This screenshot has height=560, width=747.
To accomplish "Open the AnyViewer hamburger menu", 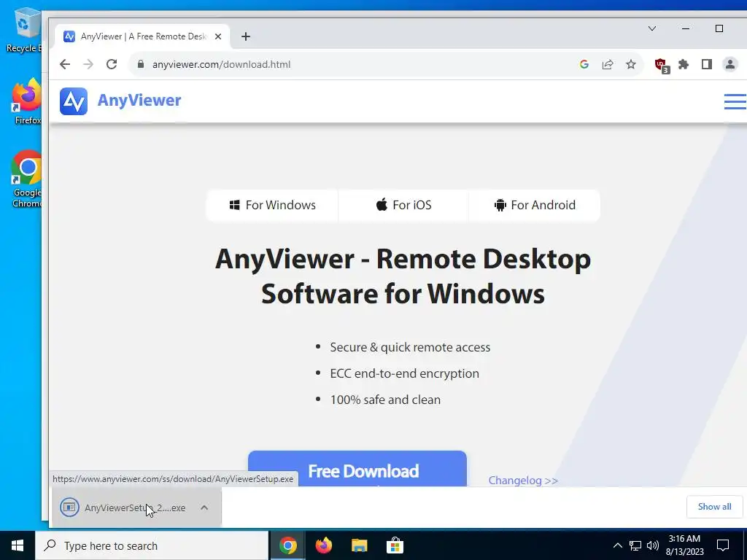I will [735, 101].
